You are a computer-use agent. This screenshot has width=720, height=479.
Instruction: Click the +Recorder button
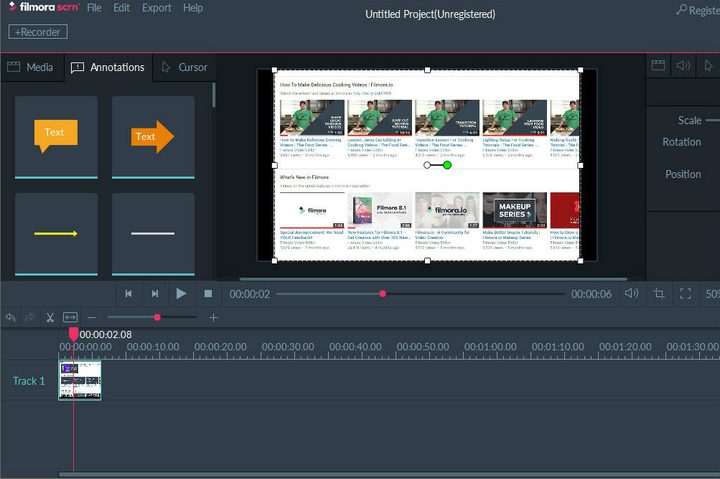click(x=38, y=32)
